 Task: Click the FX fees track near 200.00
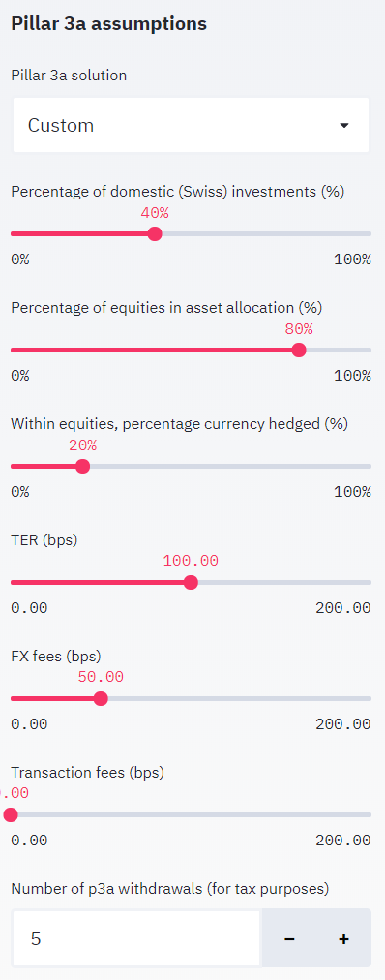[370, 699]
